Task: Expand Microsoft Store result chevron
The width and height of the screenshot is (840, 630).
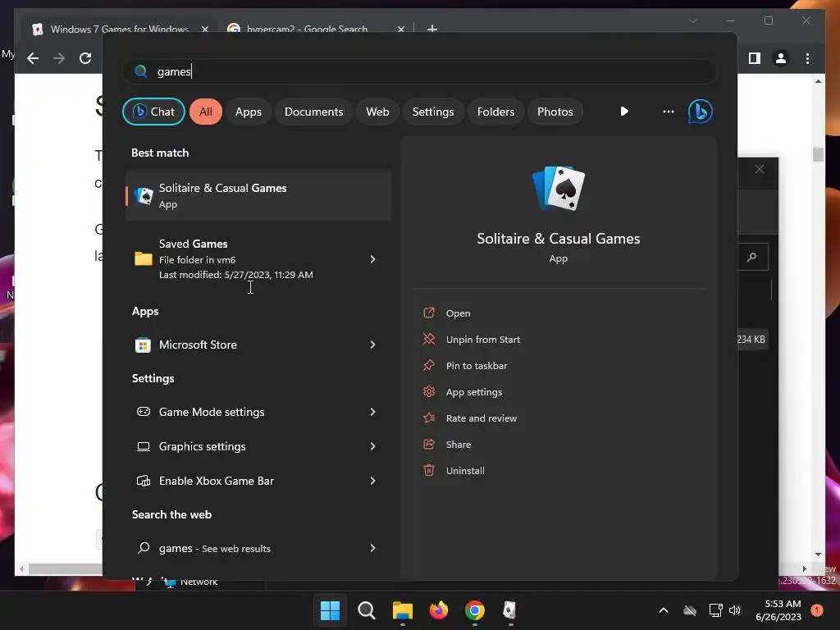Action: [x=373, y=345]
